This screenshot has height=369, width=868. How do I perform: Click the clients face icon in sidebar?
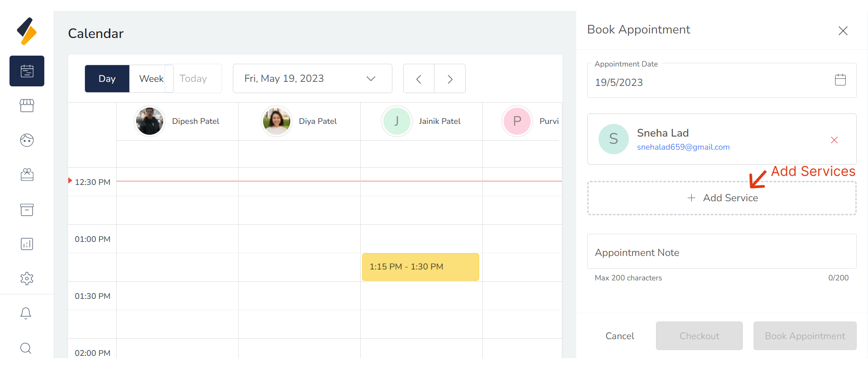(x=27, y=140)
